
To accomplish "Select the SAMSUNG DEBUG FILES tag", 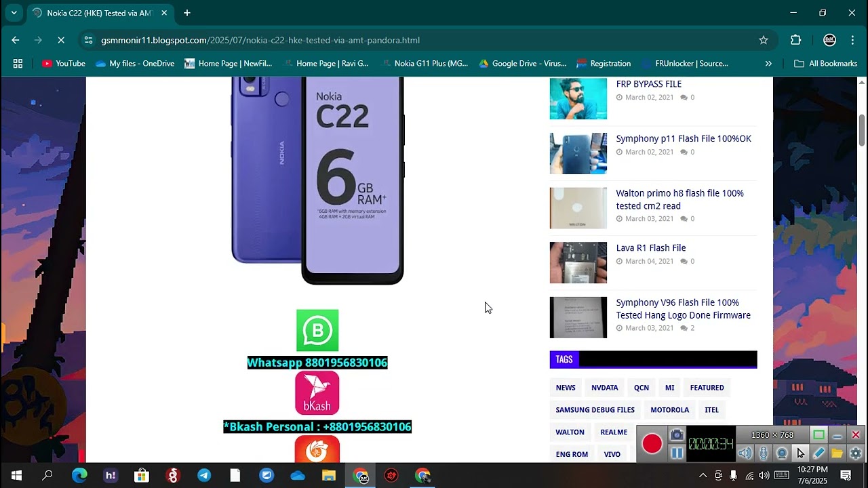I will tap(595, 410).
